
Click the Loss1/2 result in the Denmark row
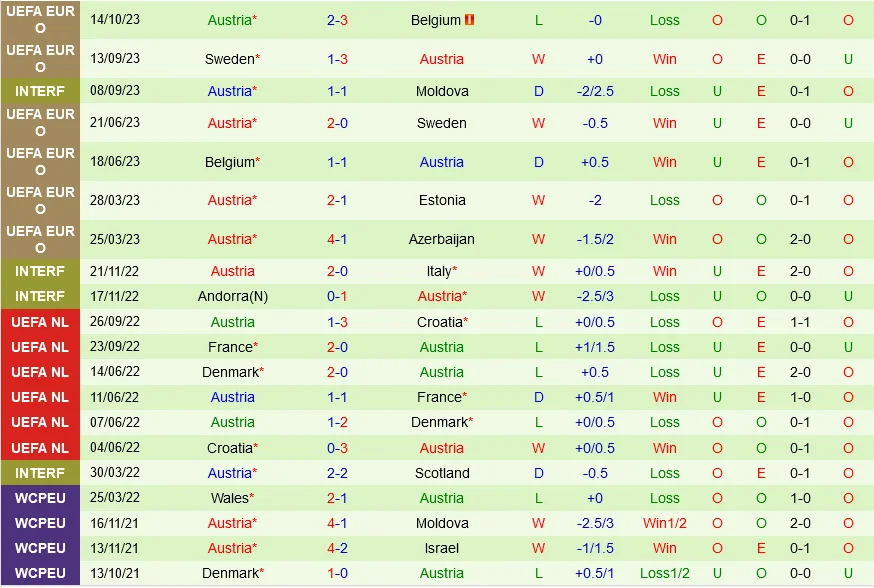(665, 573)
